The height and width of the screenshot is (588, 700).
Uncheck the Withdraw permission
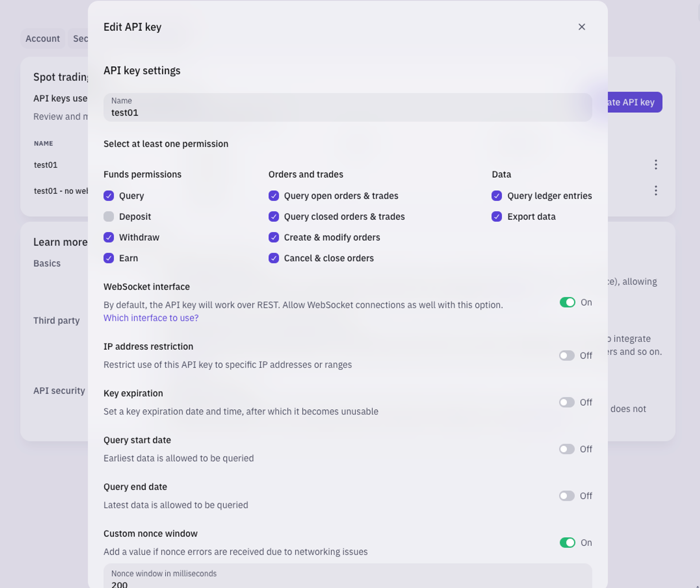click(x=108, y=238)
